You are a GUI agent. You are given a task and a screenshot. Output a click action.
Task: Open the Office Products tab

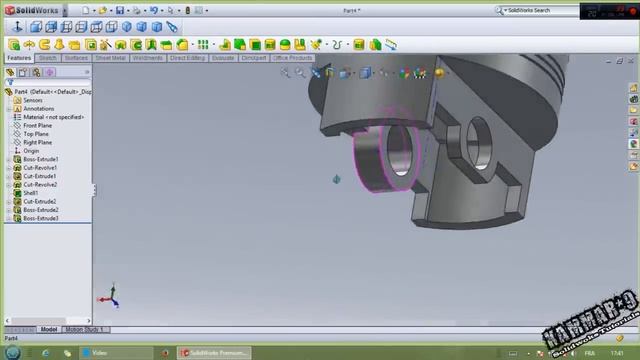point(292,58)
